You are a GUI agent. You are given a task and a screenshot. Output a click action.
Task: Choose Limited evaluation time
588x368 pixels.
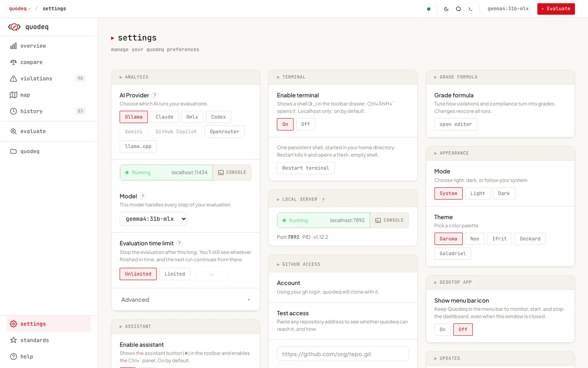pos(175,274)
